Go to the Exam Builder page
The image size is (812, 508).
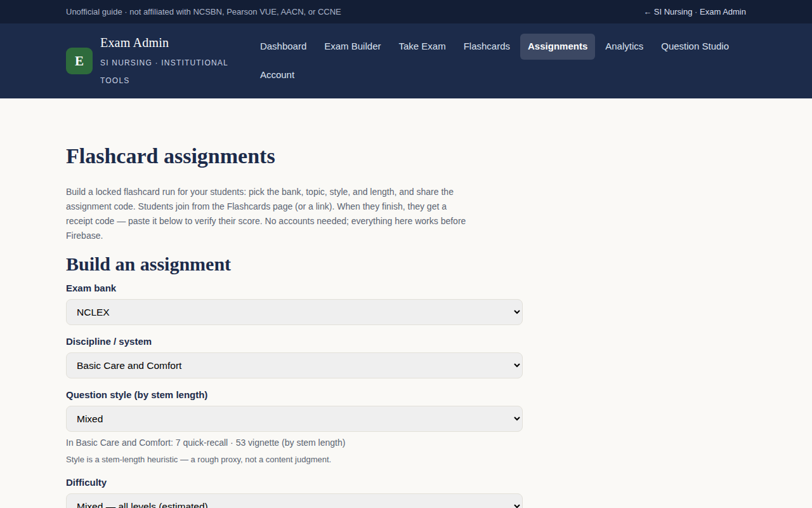pos(353,46)
